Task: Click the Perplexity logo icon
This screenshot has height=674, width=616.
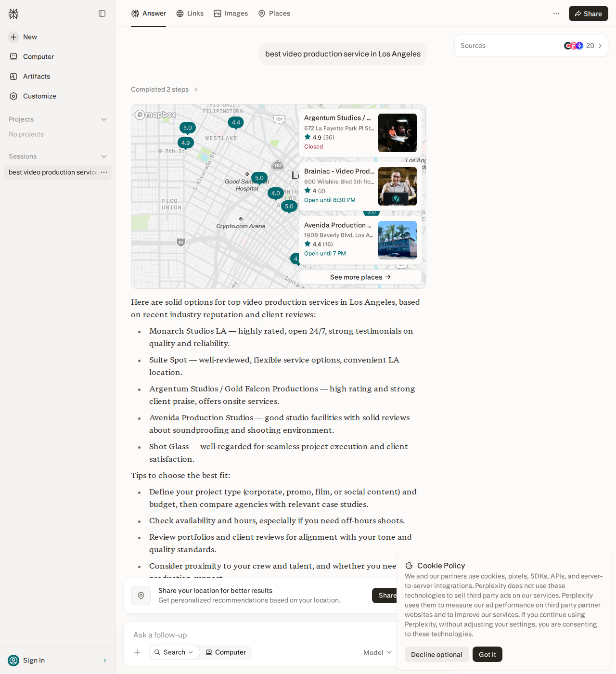Action: (x=13, y=13)
